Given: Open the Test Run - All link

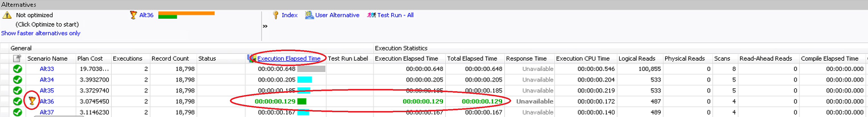Looking at the screenshot, I should [395, 15].
